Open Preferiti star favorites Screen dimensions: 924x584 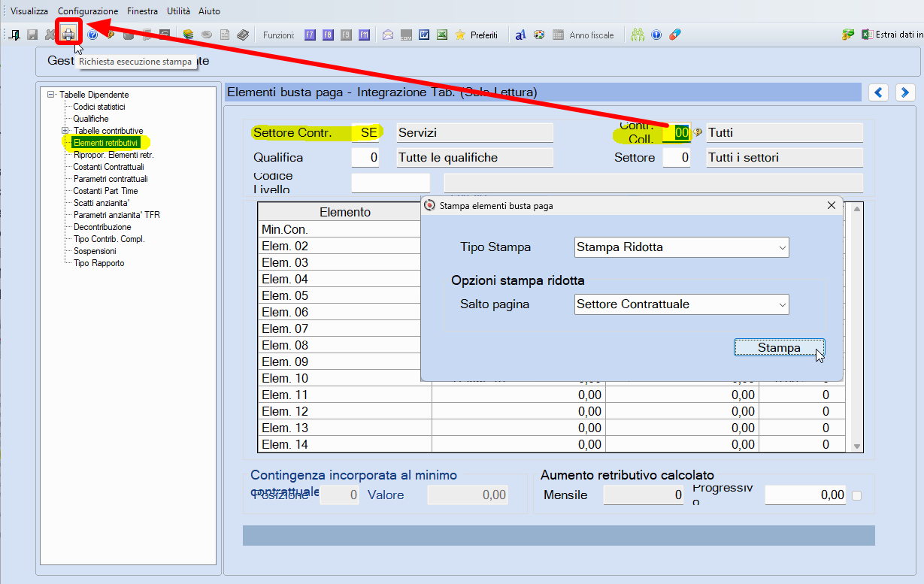pyautogui.click(x=477, y=35)
